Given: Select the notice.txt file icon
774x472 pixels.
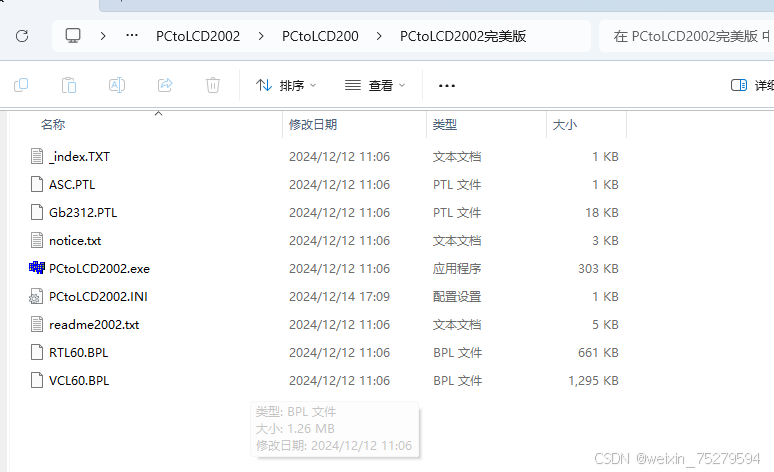Looking at the screenshot, I should pyautogui.click(x=37, y=240).
